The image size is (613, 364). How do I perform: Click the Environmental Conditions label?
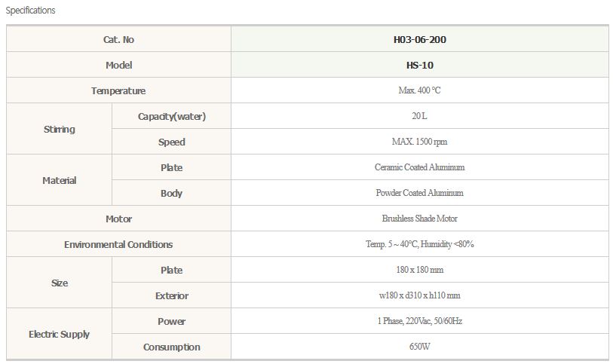click(118, 244)
